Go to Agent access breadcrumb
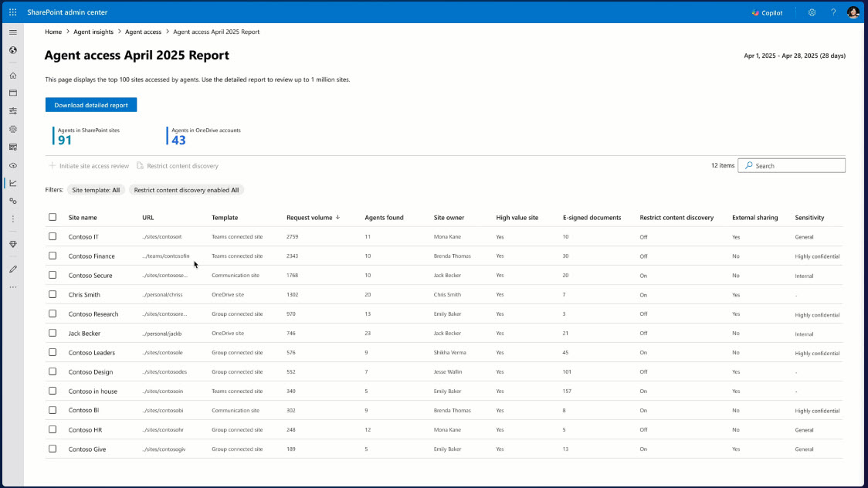Viewport: 868px width, 488px height. coord(143,32)
